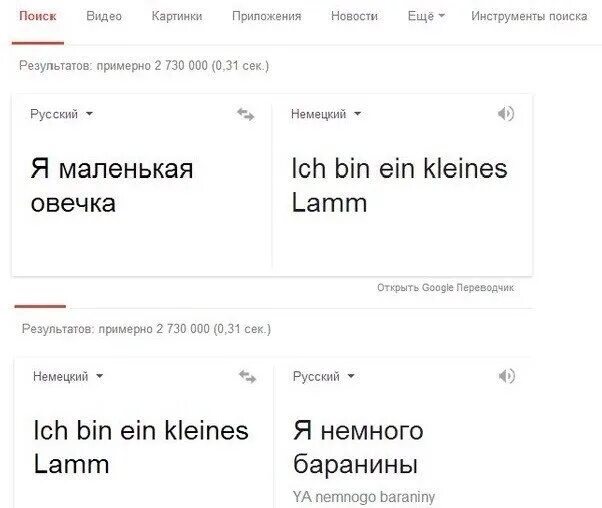This screenshot has height=508, width=602.
Task: Switch to the Картинки tab
Action: [x=177, y=16]
